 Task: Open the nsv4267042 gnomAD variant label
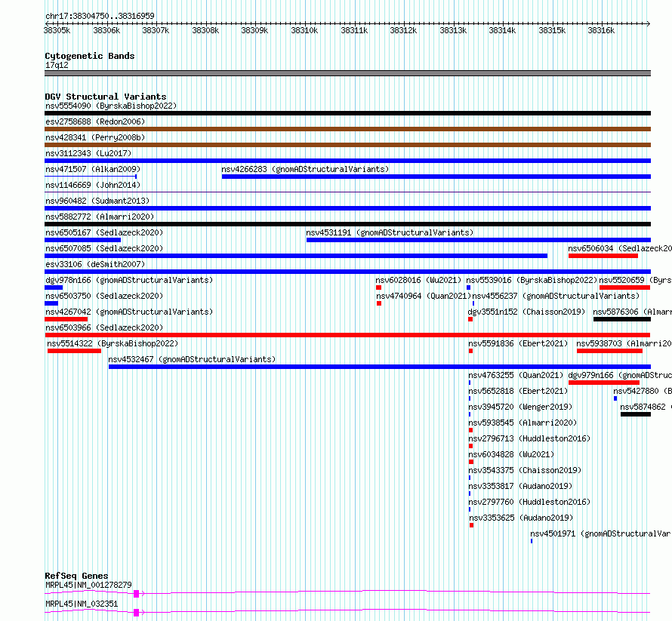129,312
